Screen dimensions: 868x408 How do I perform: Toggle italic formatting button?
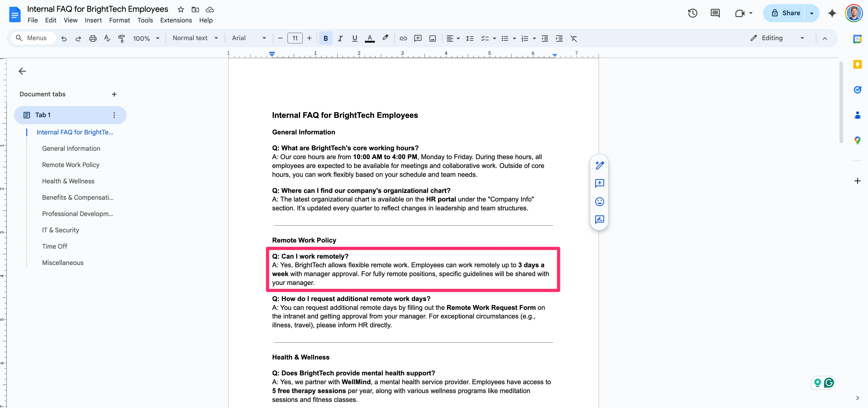click(x=340, y=38)
